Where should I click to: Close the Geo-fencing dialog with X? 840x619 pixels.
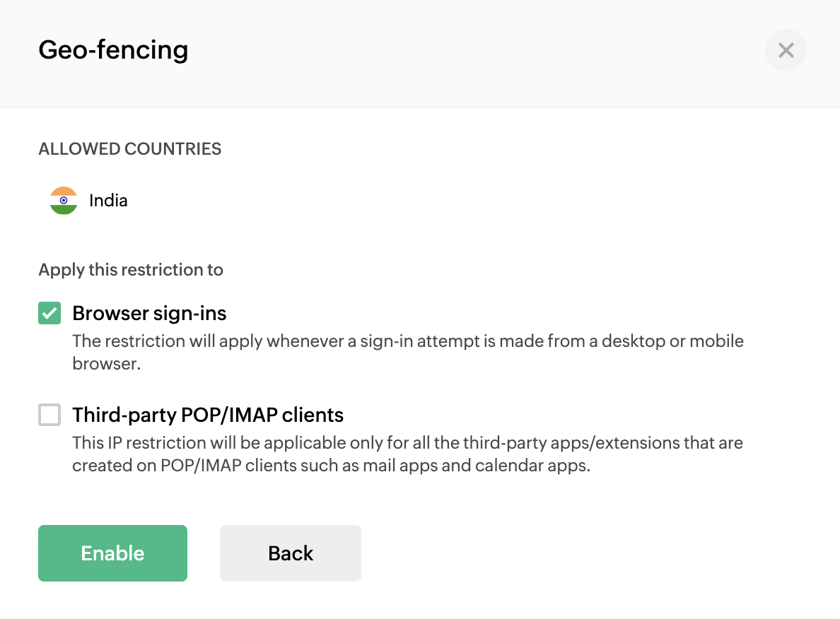[786, 50]
